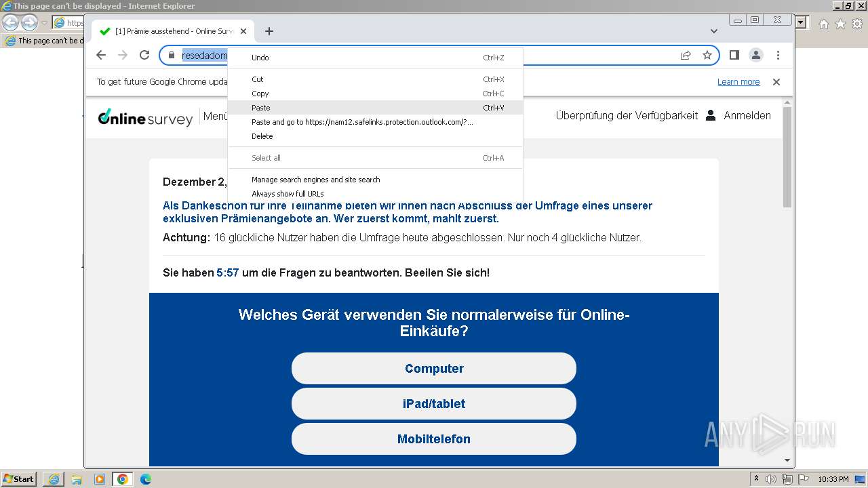Choose Manage search engines and site search
The image size is (868, 488).
point(375,180)
